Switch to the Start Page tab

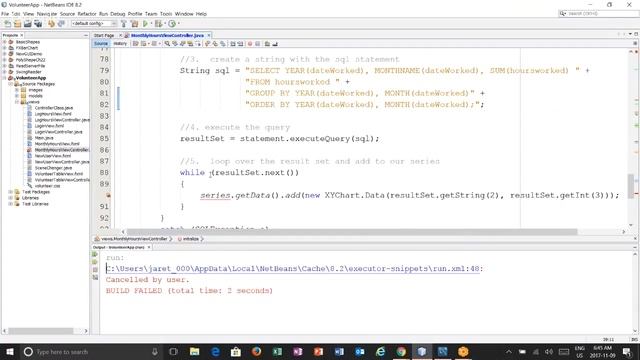104,36
